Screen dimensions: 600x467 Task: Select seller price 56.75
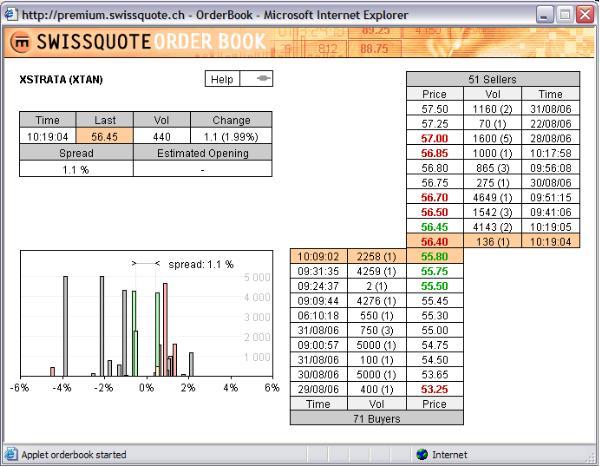435,183
